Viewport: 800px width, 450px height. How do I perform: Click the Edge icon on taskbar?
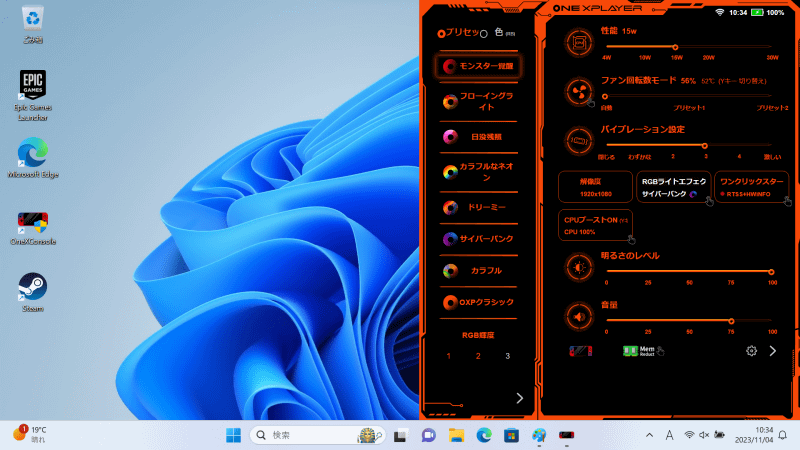pyautogui.click(x=484, y=435)
